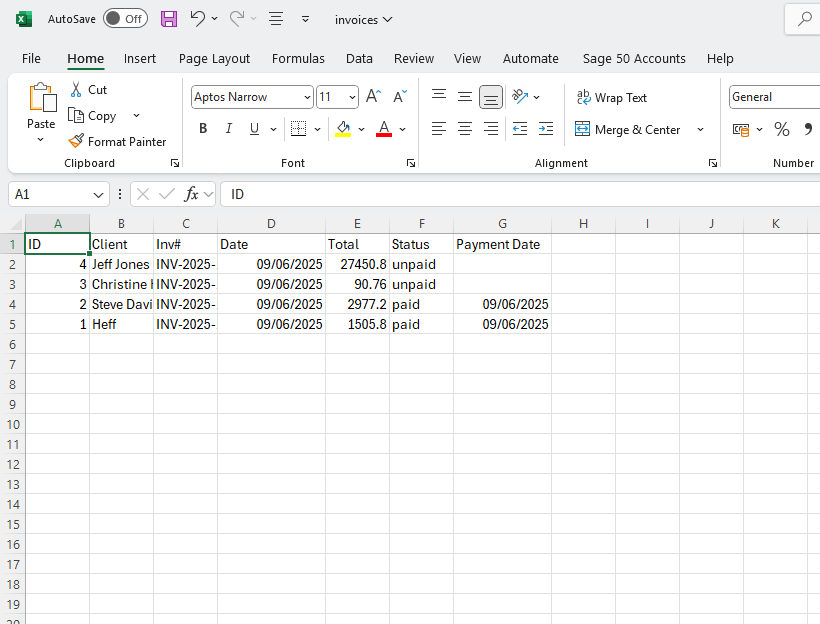Align text to the left

tap(439, 129)
